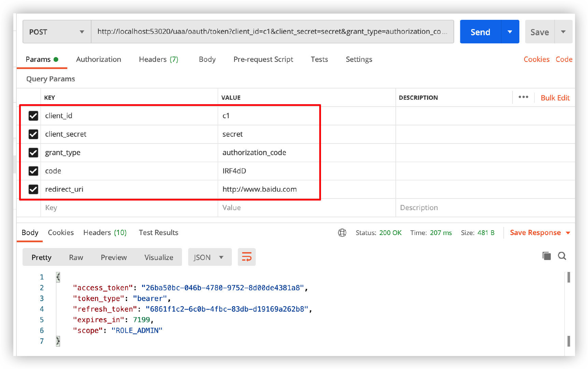Expand the Save button dropdown arrow
The height and width of the screenshot is (369, 588).
pos(563,32)
